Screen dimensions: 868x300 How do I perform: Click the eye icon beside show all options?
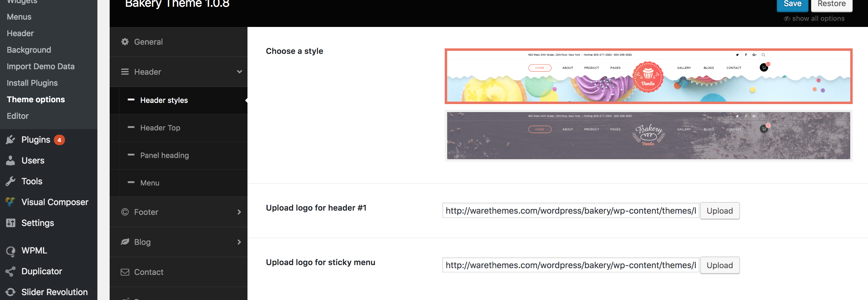tap(787, 19)
